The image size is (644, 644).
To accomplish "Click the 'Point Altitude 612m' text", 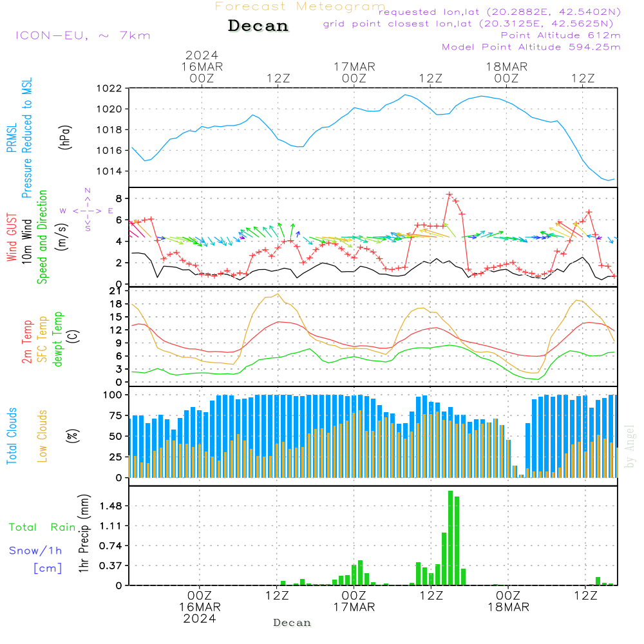I will (x=561, y=35).
